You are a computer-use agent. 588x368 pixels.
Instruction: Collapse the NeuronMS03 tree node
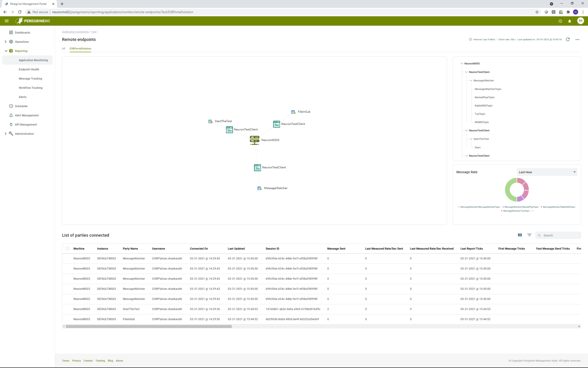point(462,64)
